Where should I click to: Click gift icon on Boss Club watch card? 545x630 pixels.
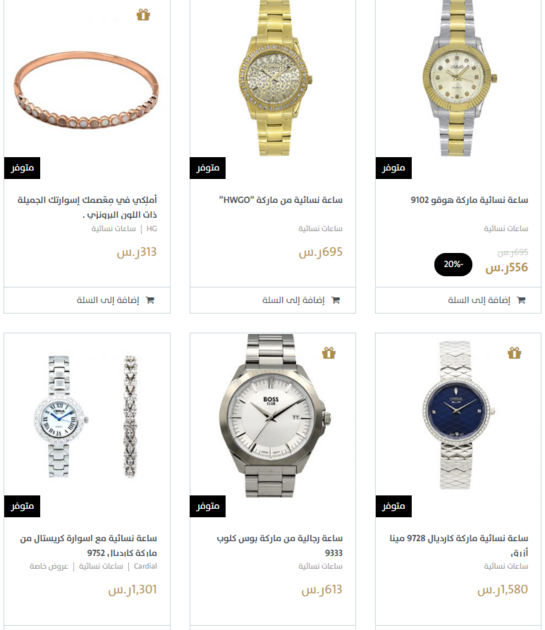pyautogui.click(x=329, y=353)
